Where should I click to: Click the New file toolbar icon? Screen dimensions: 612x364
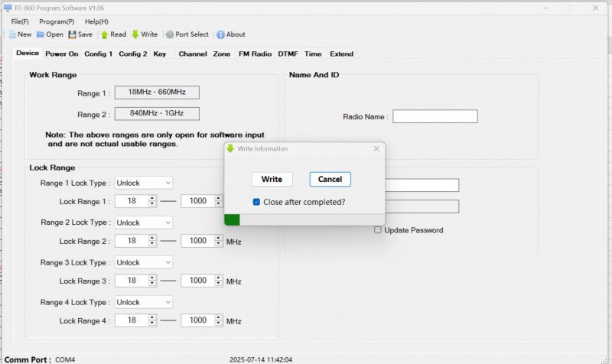tap(12, 34)
